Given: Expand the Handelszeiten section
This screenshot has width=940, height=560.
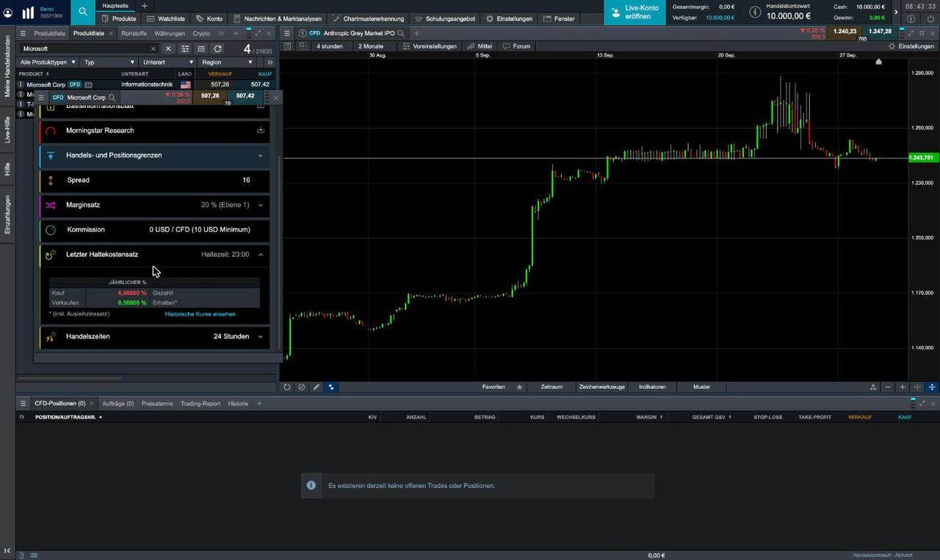Looking at the screenshot, I should click(x=154, y=337).
